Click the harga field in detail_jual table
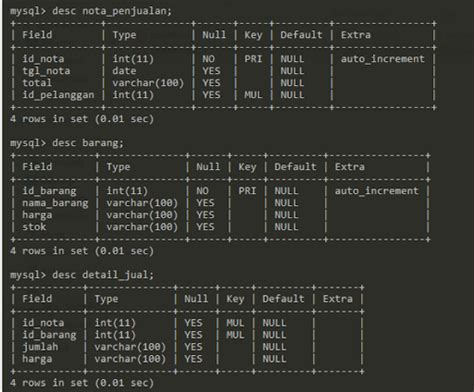This screenshot has width=474, height=392. coord(37,359)
